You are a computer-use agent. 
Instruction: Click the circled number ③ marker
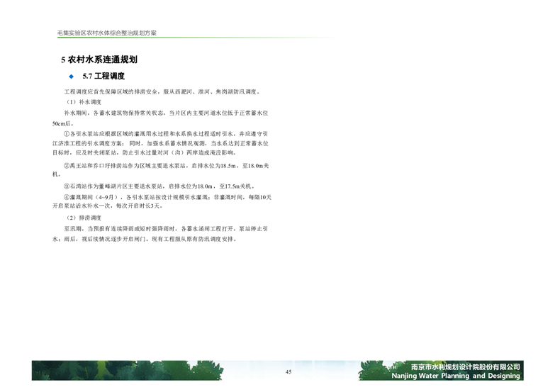pos(67,186)
